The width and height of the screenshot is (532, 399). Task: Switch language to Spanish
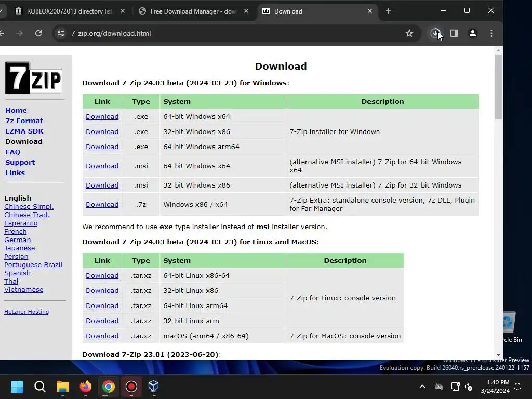pyautogui.click(x=17, y=273)
